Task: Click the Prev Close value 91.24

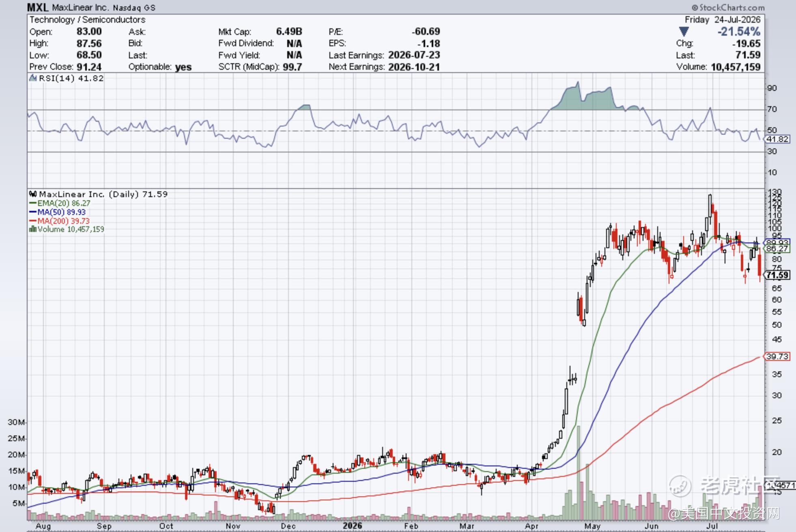Action: (x=89, y=67)
